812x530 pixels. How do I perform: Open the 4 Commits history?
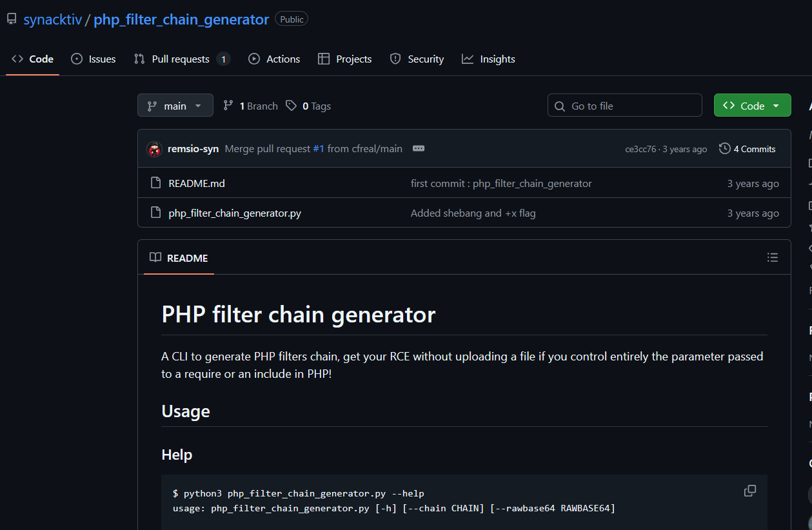click(x=748, y=149)
